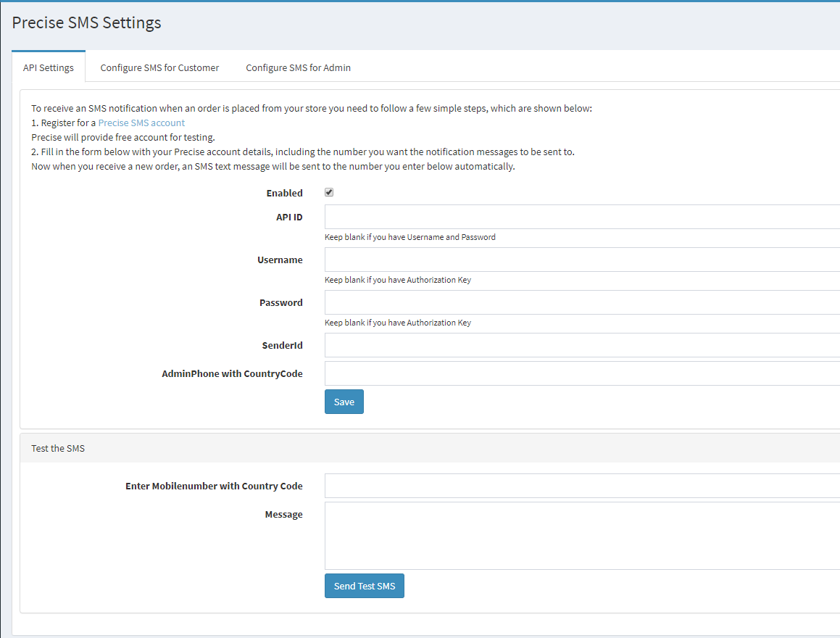The image size is (840, 638).
Task: Open the Configure SMS for Customer tab
Action: [159, 67]
